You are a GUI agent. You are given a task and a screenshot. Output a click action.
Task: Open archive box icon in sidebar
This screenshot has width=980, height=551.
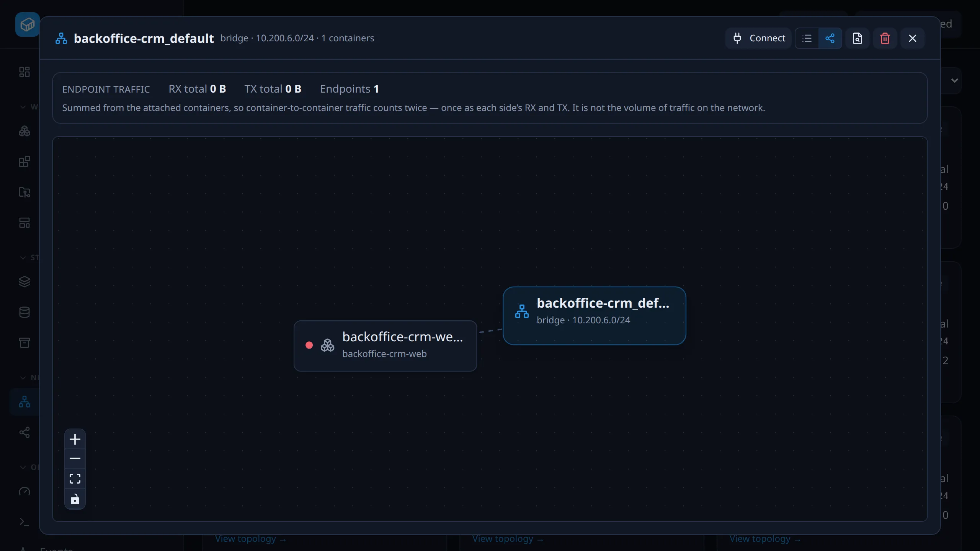click(24, 342)
